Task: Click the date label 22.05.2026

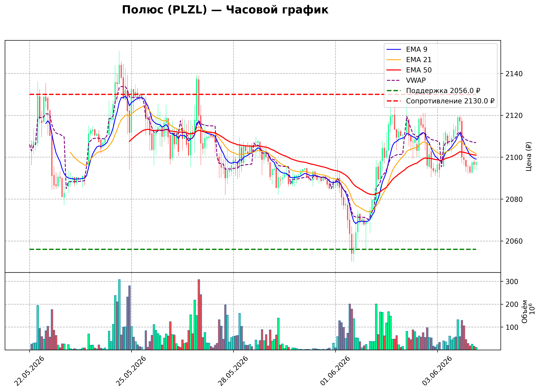Action: click(29, 371)
